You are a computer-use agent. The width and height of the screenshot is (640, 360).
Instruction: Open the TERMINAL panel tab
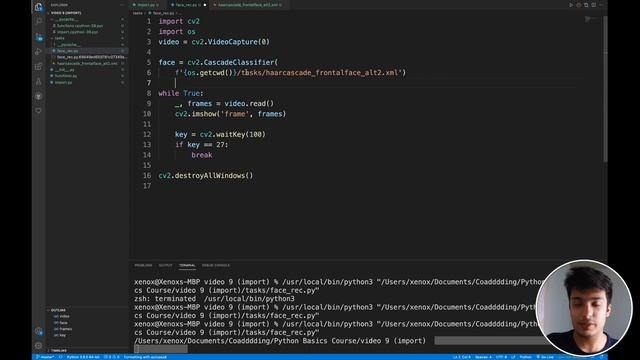point(187,265)
